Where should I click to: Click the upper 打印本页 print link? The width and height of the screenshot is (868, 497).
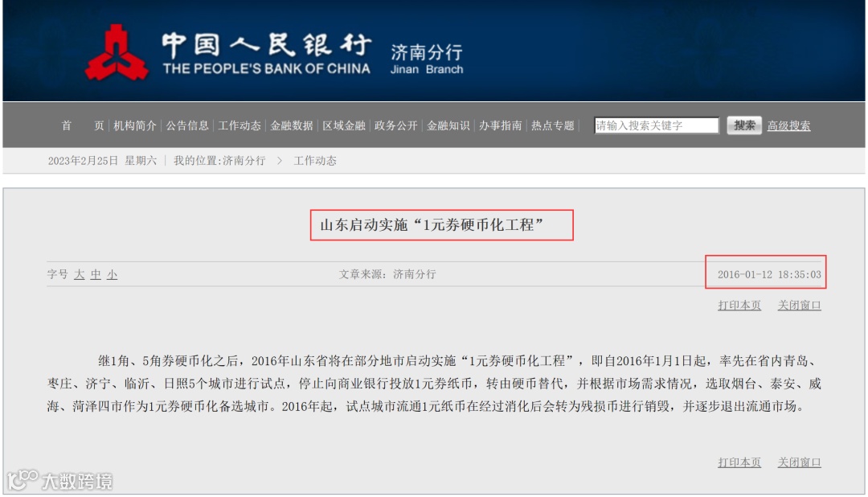point(739,306)
